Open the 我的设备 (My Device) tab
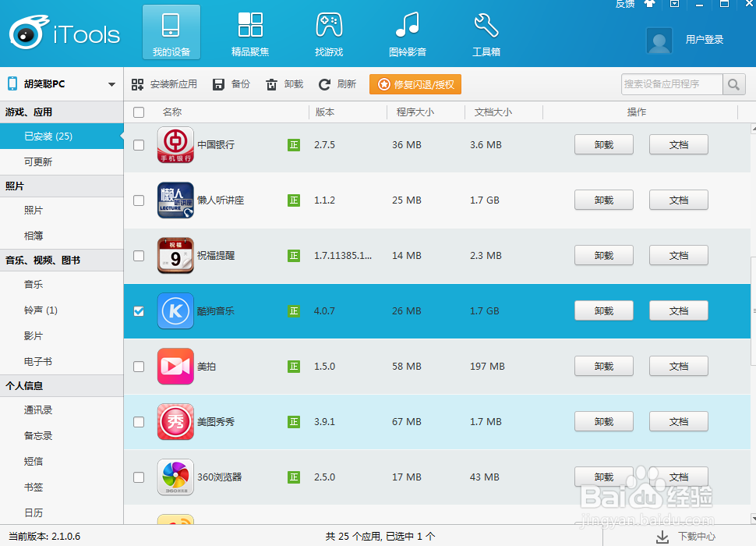The image size is (756, 546). (171, 32)
